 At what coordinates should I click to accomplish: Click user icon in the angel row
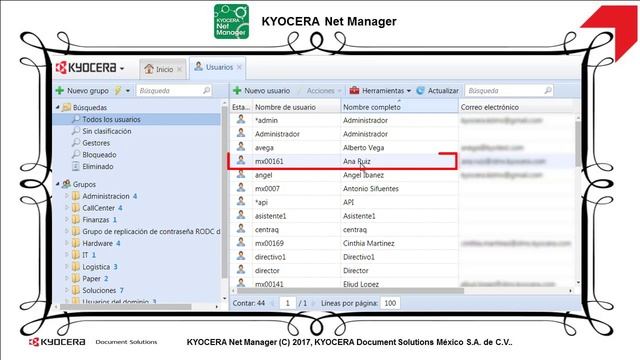click(x=241, y=174)
